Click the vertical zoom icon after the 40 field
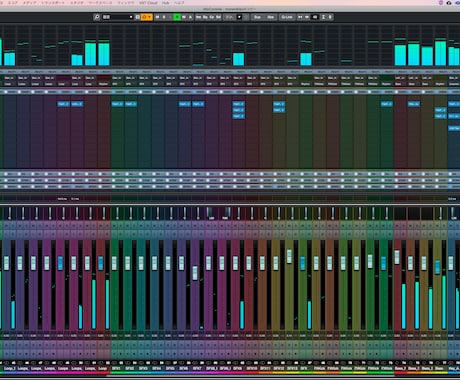This screenshot has width=460, height=380. point(323,17)
